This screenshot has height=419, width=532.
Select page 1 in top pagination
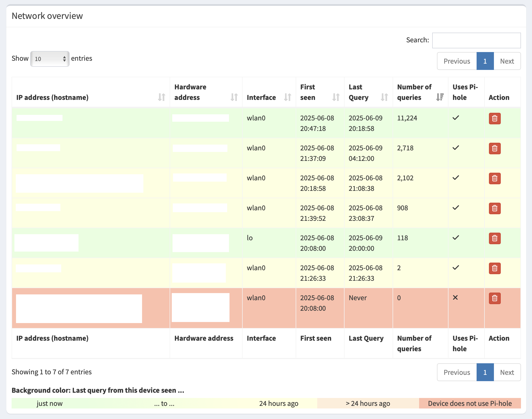click(x=485, y=61)
